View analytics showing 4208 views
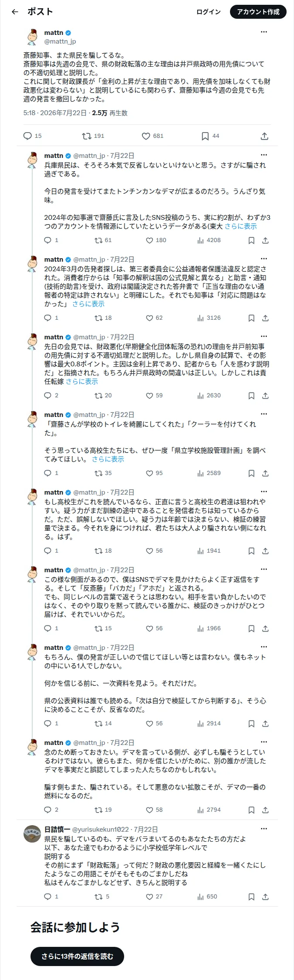The image size is (294, 980). click(x=209, y=240)
